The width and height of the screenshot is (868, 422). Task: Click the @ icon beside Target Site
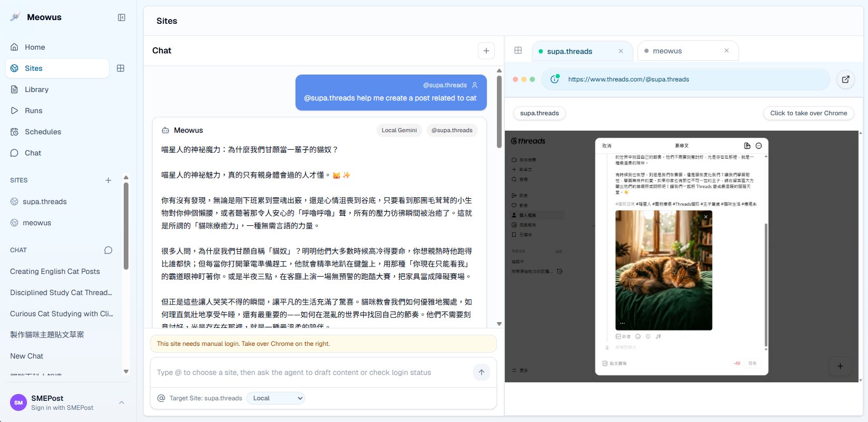pos(161,398)
